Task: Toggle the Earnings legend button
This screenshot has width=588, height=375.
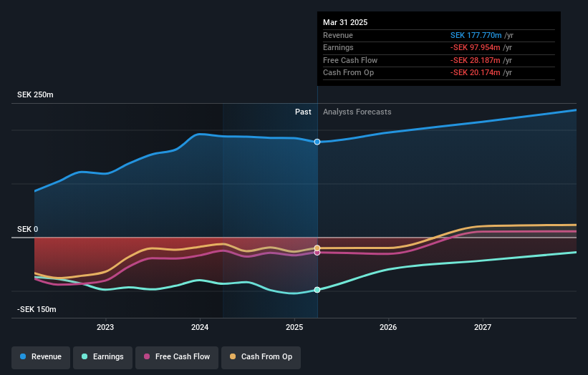Action: point(102,357)
